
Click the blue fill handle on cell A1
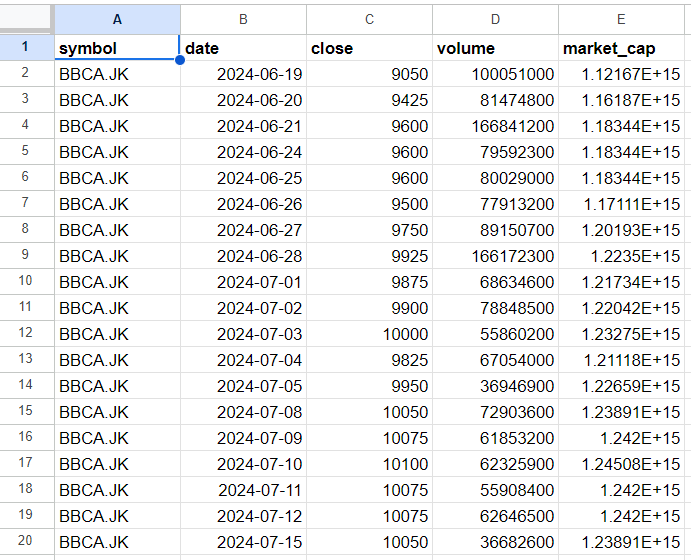coord(180,60)
